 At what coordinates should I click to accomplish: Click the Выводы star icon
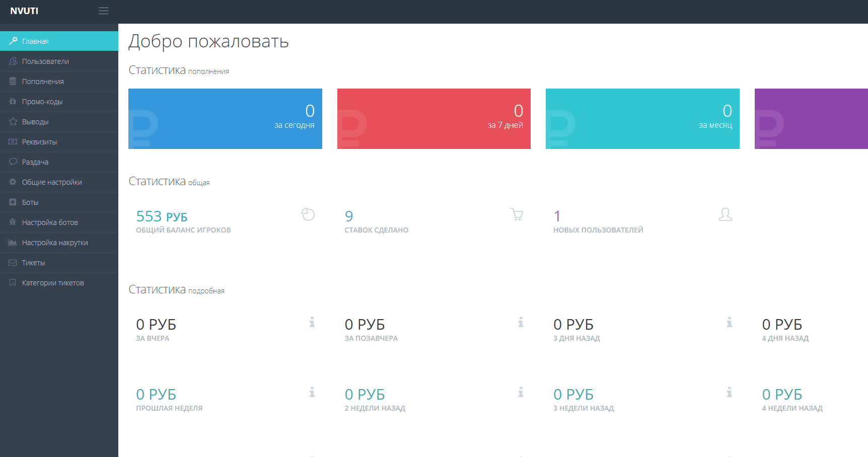13,122
